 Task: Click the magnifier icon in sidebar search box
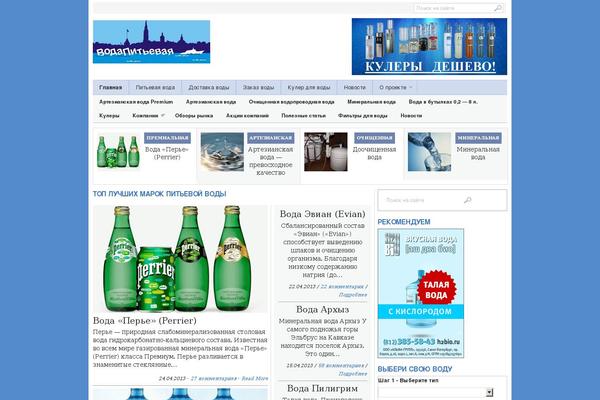coord(468,200)
